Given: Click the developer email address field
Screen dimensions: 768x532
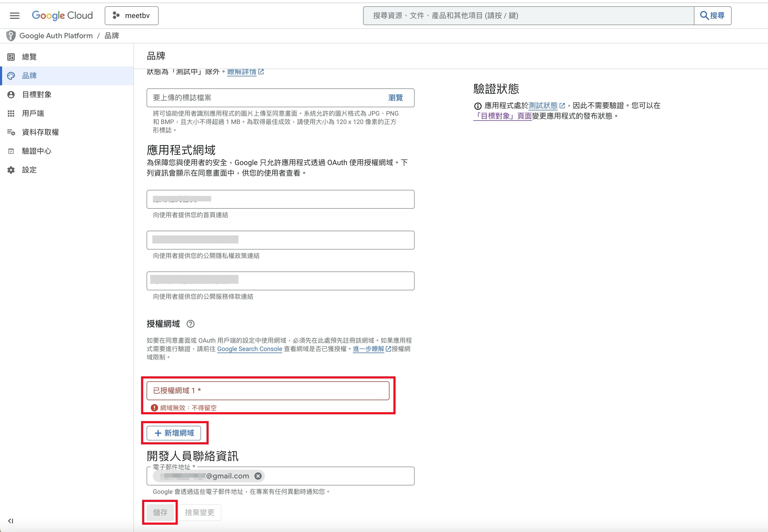Looking at the screenshot, I should (x=280, y=476).
